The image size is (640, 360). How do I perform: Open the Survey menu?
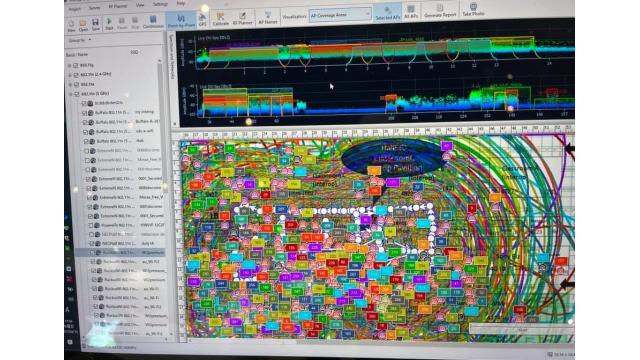pos(94,8)
